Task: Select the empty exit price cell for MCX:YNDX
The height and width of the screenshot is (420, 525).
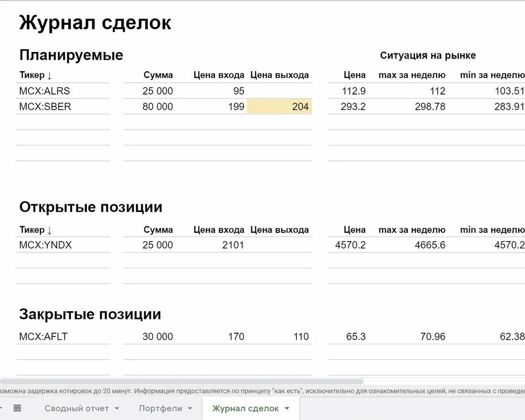Action: [x=279, y=245]
